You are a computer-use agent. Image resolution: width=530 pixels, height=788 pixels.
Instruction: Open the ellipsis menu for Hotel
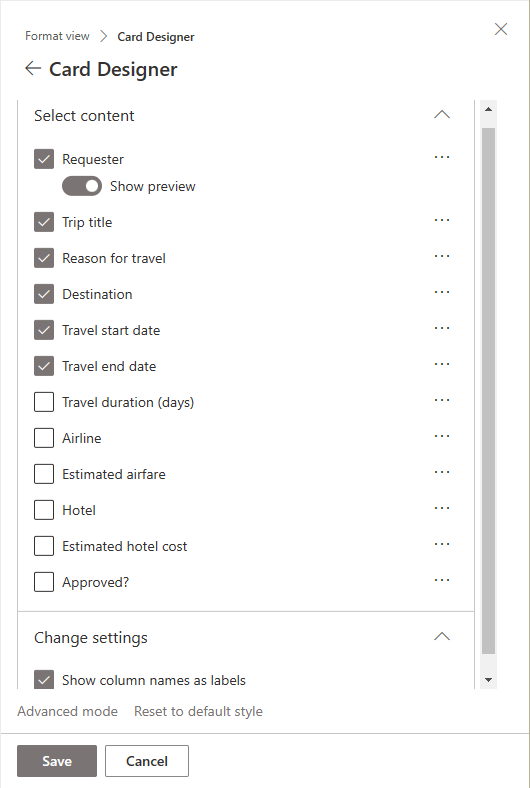tap(442, 509)
